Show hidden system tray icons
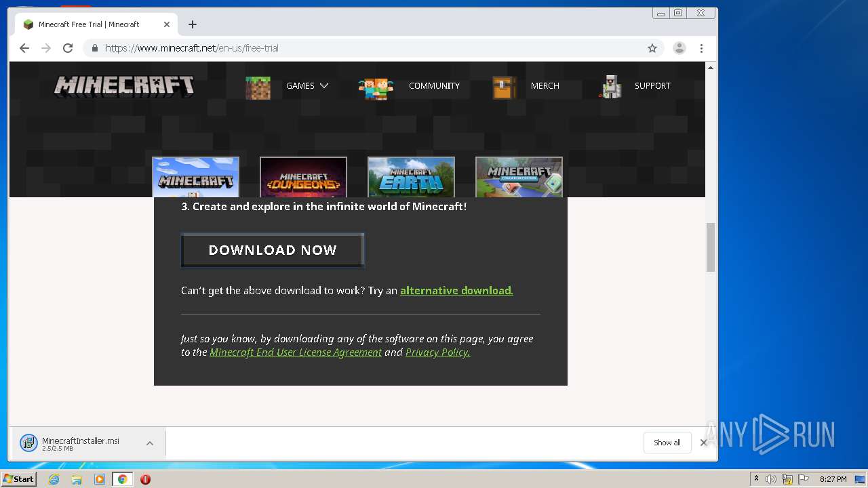Viewport: 868px width, 488px height. pyautogui.click(x=757, y=479)
